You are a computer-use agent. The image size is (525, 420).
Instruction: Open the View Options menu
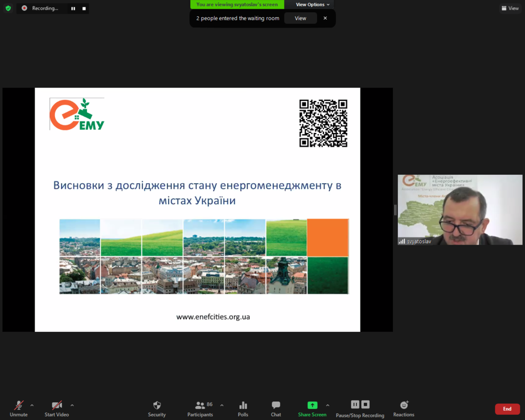[313, 5]
